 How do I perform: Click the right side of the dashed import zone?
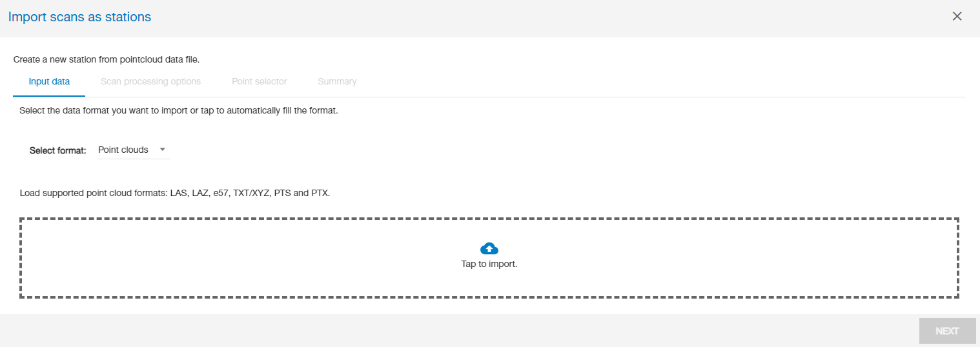click(x=839, y=258)
